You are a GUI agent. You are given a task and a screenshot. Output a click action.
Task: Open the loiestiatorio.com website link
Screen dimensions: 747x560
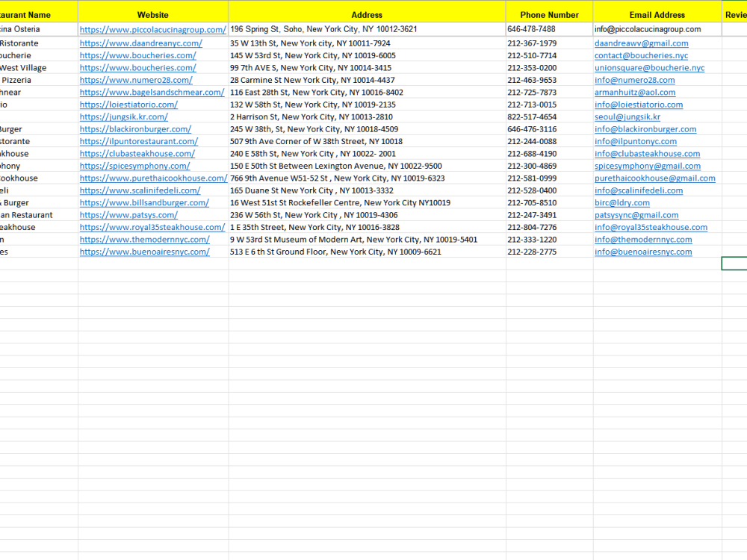pos(128,105)
